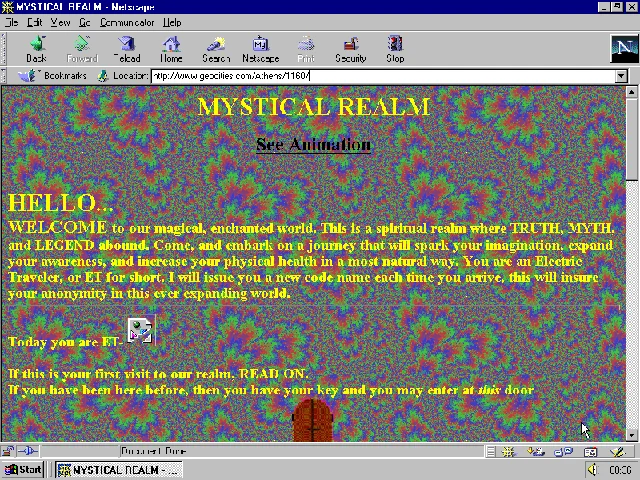
Task: Click the "Document: Done" status text
Action: tap(153, 451)
